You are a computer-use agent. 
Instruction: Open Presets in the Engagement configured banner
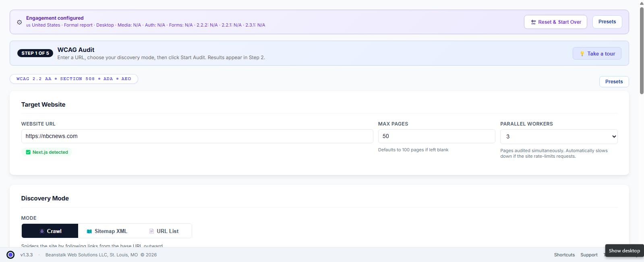[x=607, y=22]
